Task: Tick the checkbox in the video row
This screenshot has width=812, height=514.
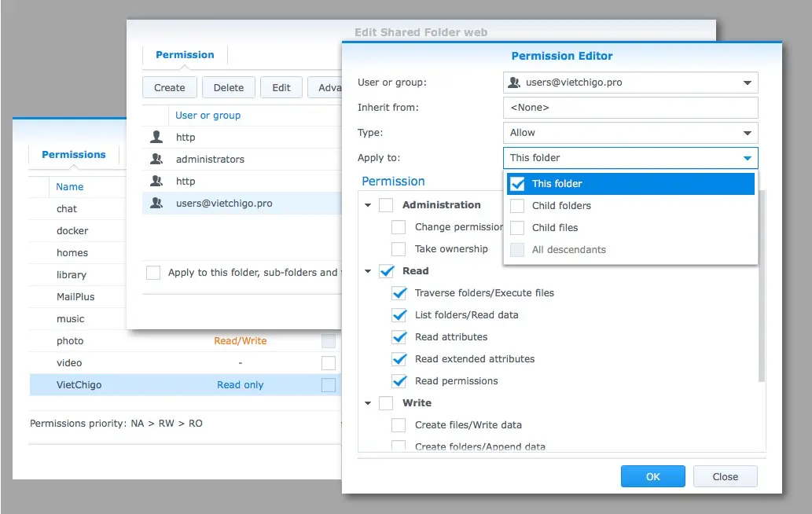Action: [x=329, y=363]
